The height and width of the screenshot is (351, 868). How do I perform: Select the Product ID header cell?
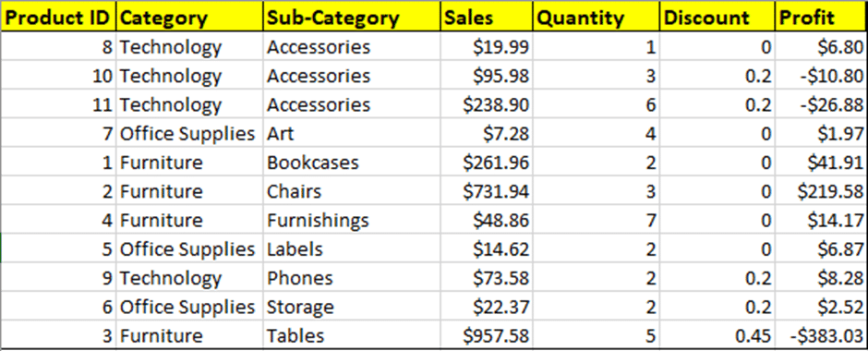coord(58,18)
